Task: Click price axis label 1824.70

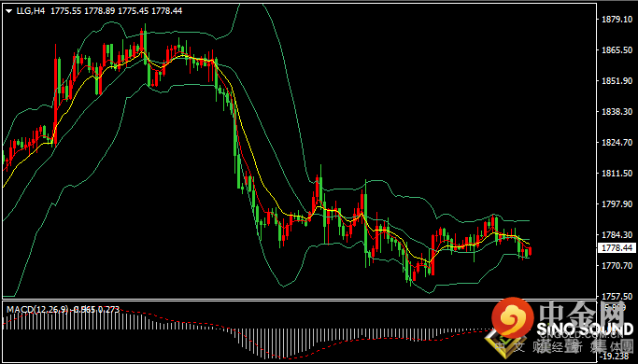Action: point(617,143)
